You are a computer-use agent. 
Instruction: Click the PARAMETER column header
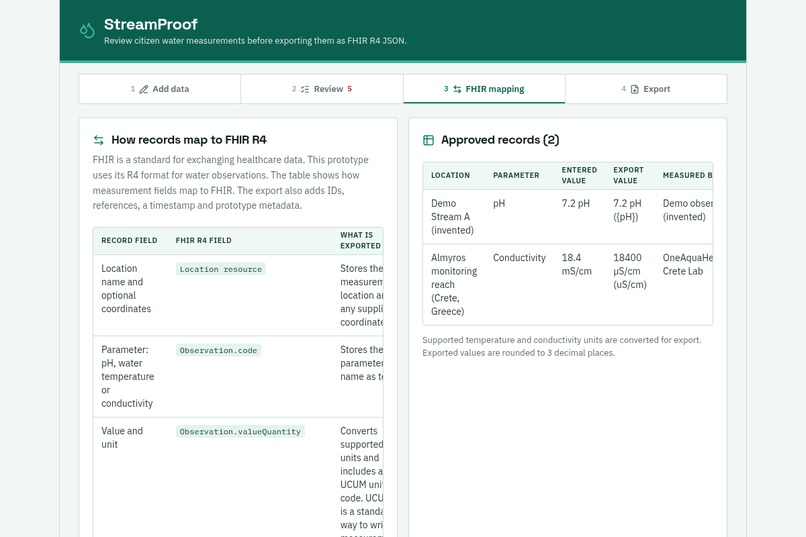click(x=516, y=175)
